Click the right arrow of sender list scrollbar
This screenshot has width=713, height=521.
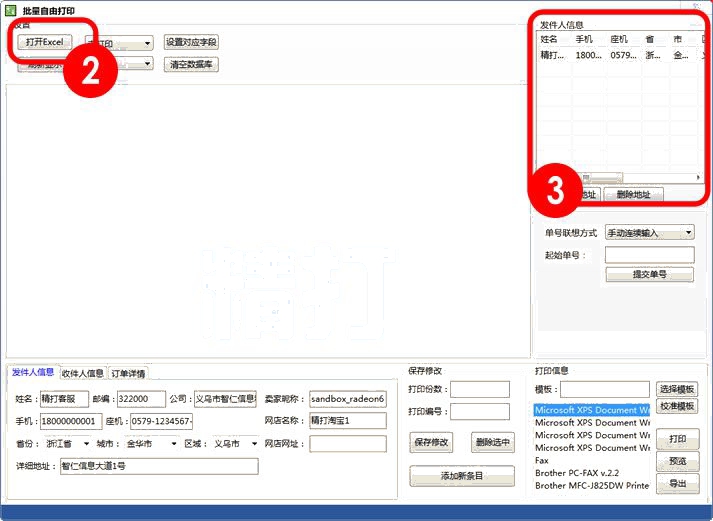tap(698, 177)
